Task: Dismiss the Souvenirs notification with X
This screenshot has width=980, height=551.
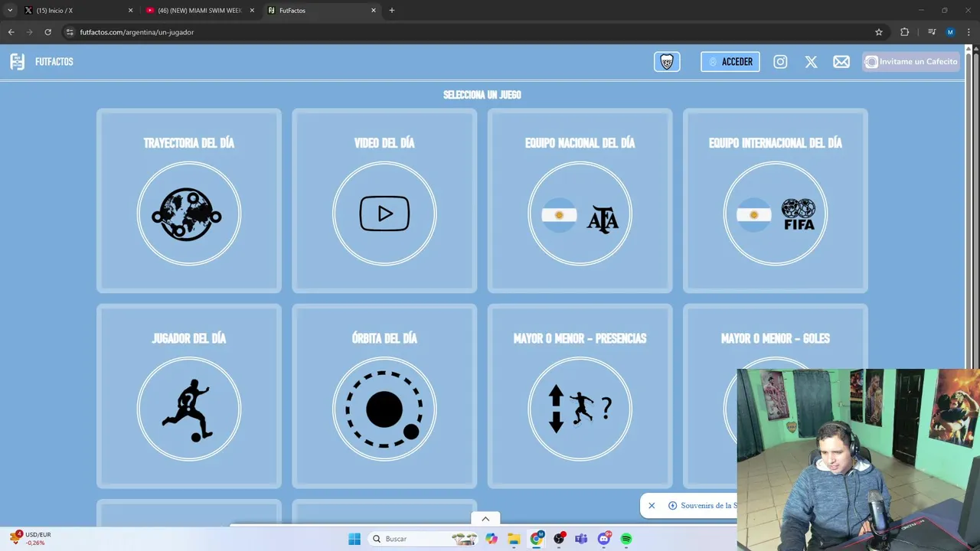Action: point(652,506)
